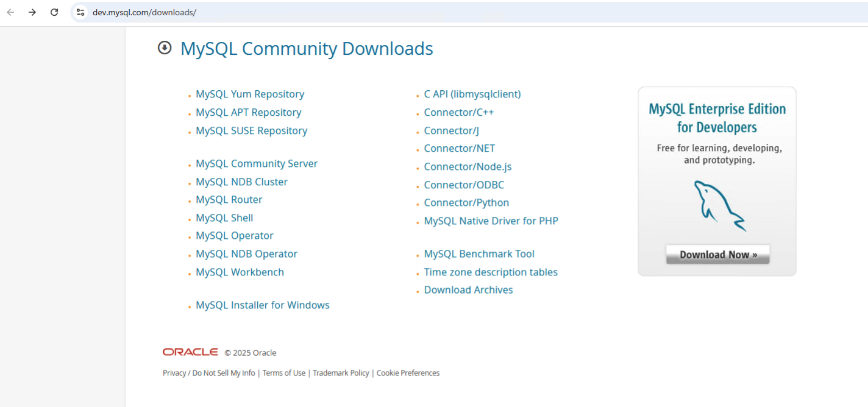Open the Terms of Use page
Screen dimensions: 868x407
coord(283,372)
